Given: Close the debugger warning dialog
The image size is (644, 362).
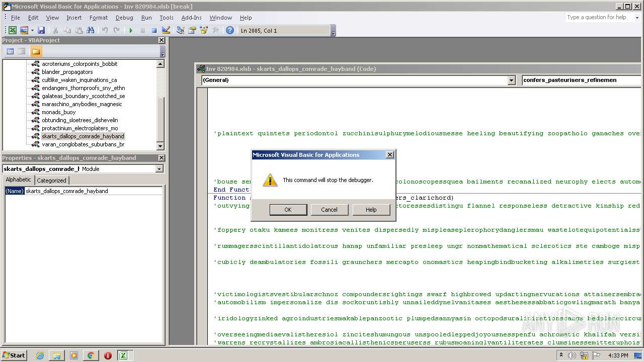Looking at the screenshot, I should click(389, 155).
